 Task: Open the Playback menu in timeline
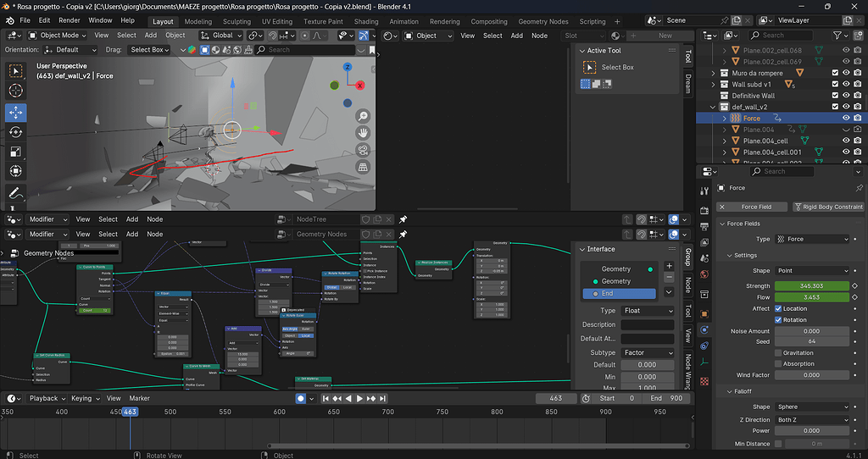pyautogui.click(x=47, y=398)
